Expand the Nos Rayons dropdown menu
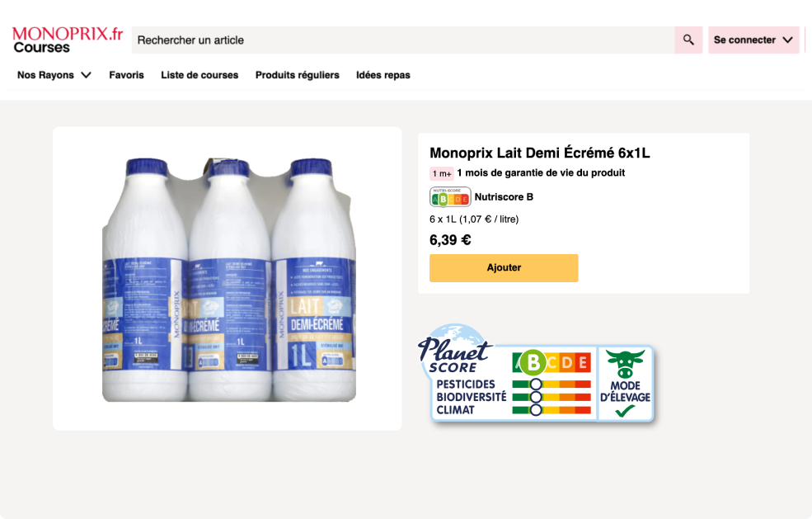The width and height of the screenshot is (812, 519). [x=54, y=75]
